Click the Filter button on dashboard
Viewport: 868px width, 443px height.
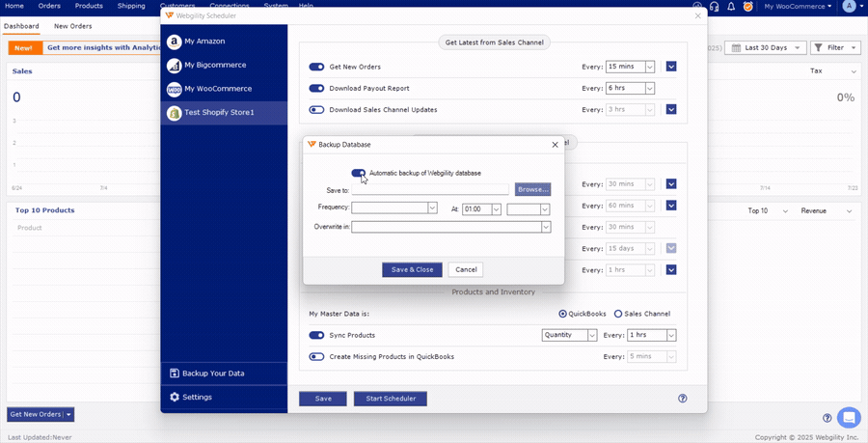tap(836, 48)
